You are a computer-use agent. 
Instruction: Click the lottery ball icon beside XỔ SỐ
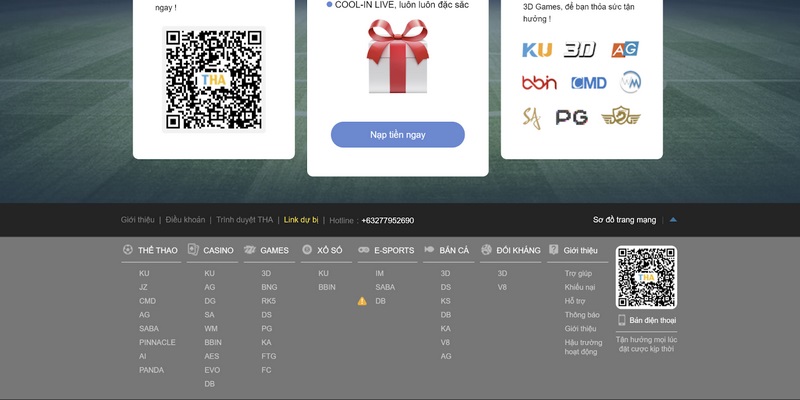click(x=307, y=249)
